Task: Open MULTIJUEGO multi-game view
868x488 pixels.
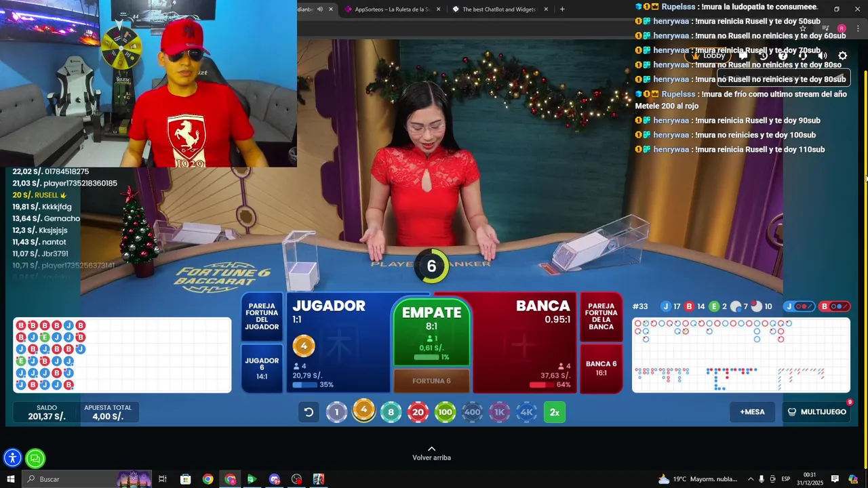Action: [x=816, y=412]
